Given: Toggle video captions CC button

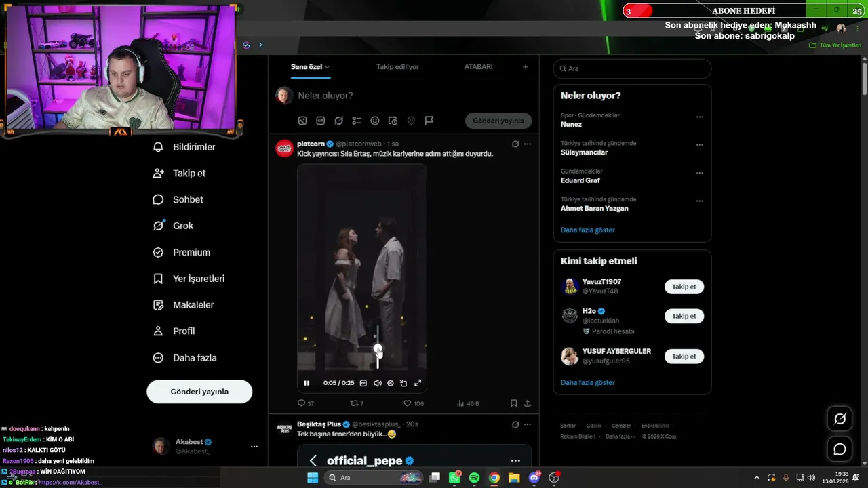Looking at the screenshot, I should (363, 383).
